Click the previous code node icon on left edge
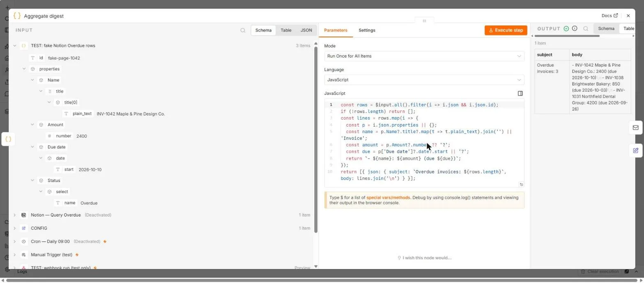The height and width of the screenshot is (283, 644). click(8, 139)
